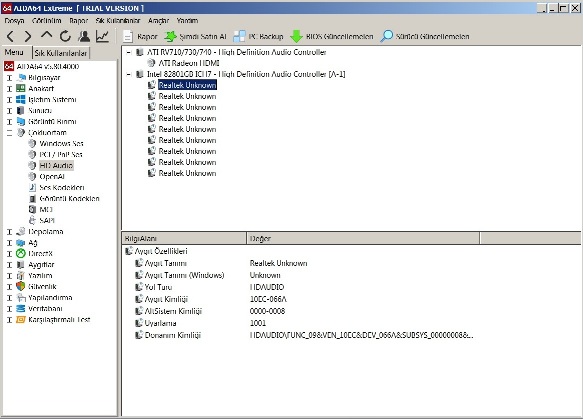Select the Çokluortam multimedia icon
The width and height of the screenshot is (583, 419).
(21, 132)
